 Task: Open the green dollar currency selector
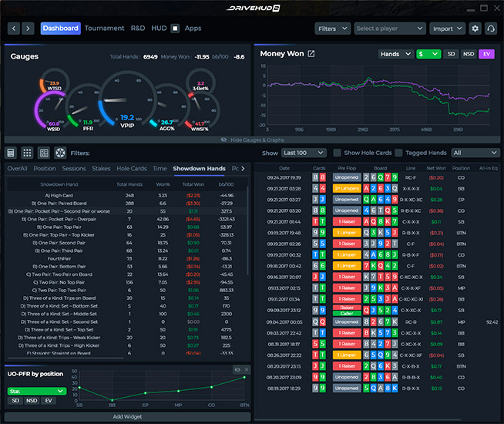coord(428,54)
